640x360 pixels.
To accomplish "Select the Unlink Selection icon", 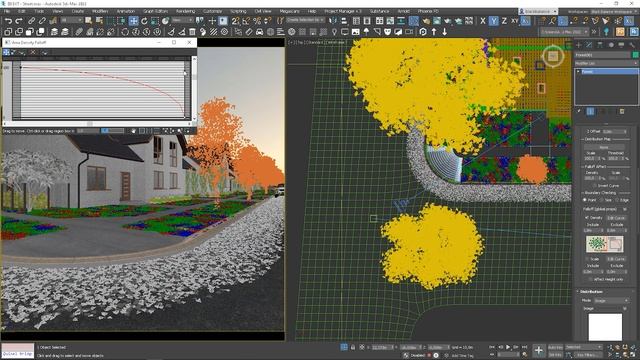I will pos(42,21).
